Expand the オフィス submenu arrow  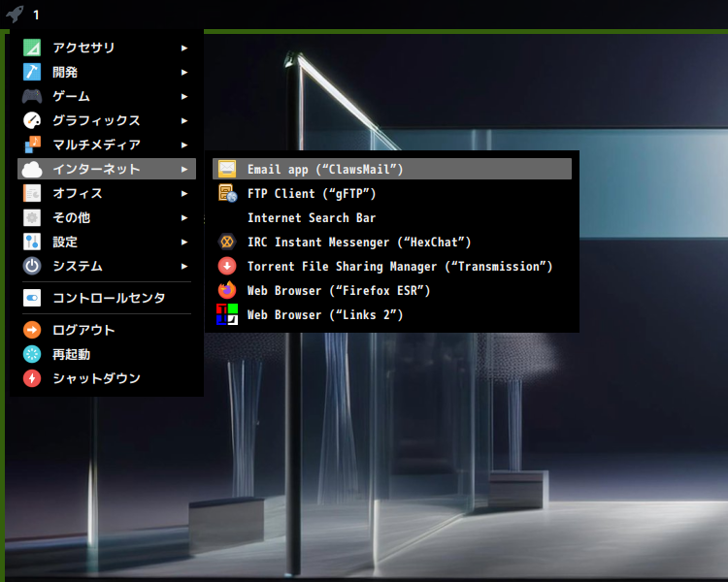coord(184,194)
